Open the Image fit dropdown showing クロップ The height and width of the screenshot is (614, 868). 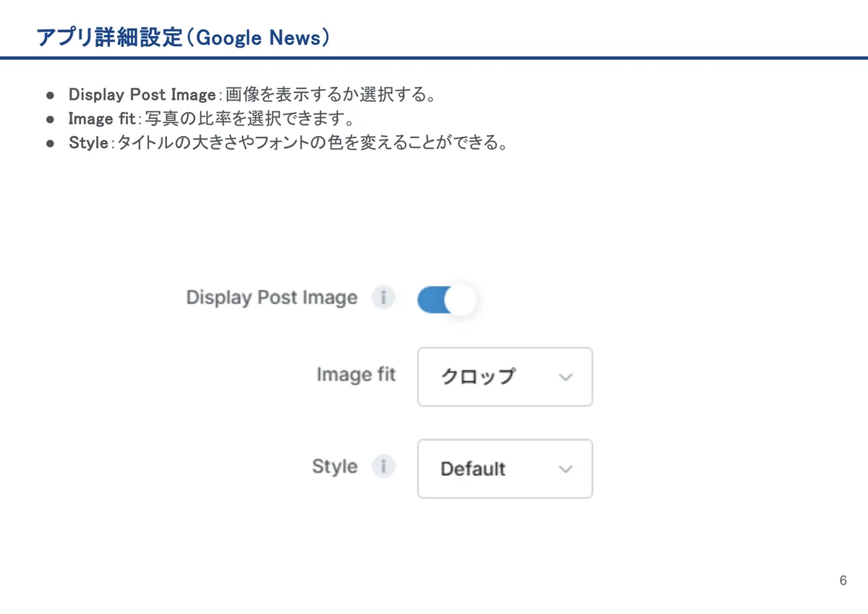pyautogui.click(x=505, y=377)
